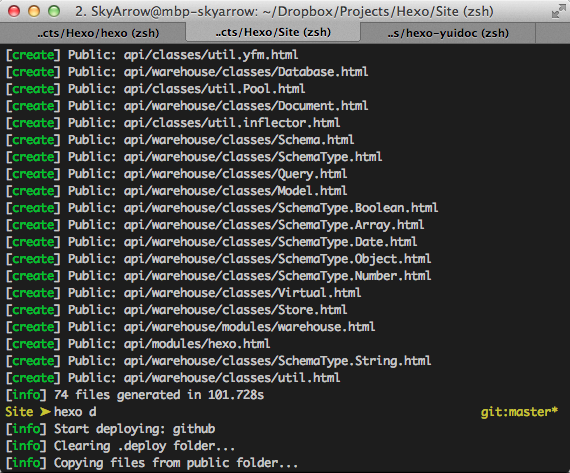Click the line api/warehouse/classes/Schema.html
The height and width of the screenshot is (473, 570).
(180, 140)
